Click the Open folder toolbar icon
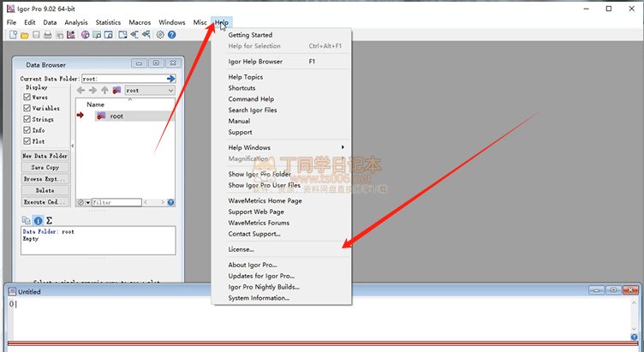644x352 pixels. 25,35
